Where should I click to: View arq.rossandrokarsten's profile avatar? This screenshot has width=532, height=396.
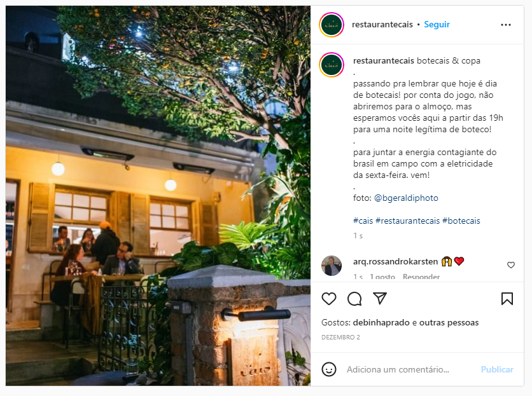pyautogui.click(x=332, y=266)
